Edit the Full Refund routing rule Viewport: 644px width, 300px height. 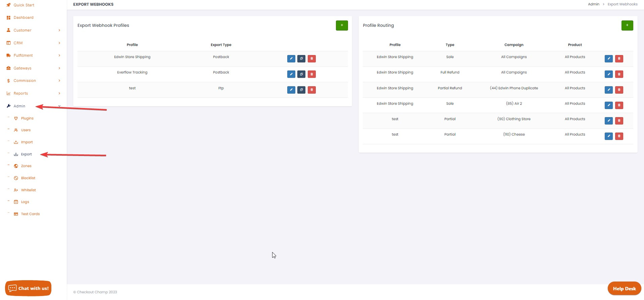click(x=608, y=74)
